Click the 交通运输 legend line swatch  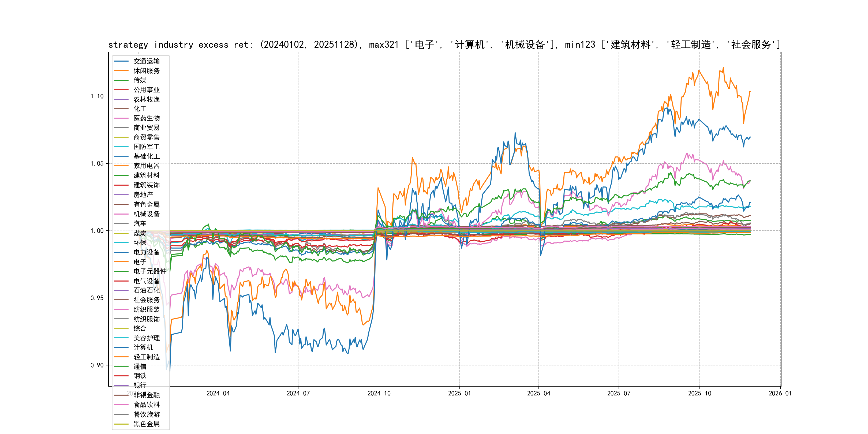121,61
